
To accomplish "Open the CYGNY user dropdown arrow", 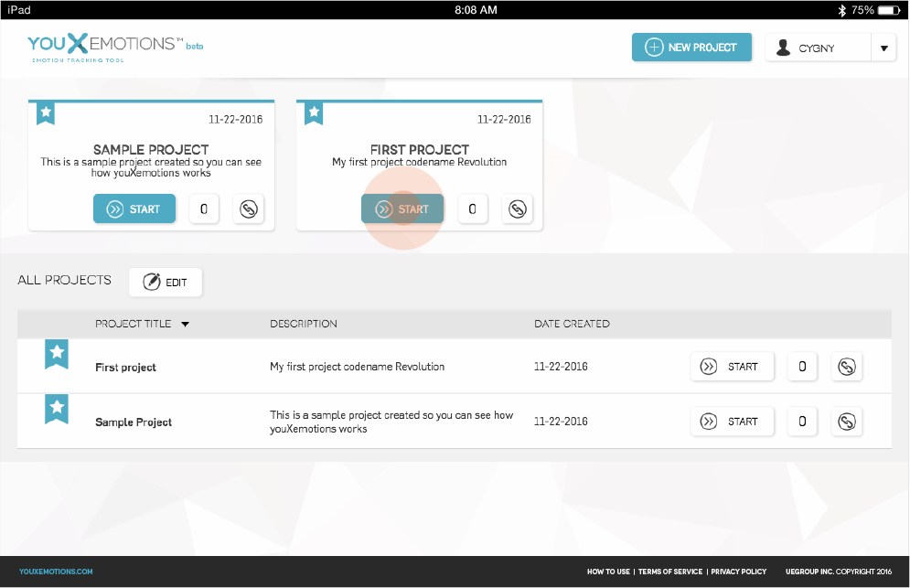I will coord(883,48).
